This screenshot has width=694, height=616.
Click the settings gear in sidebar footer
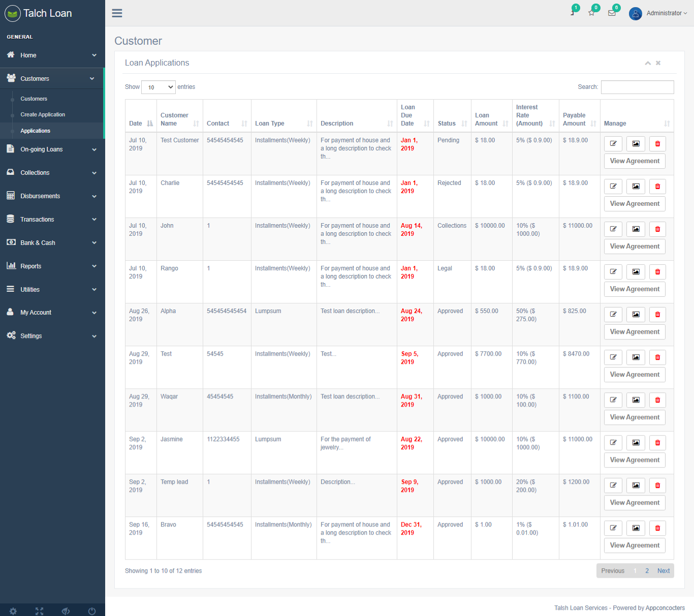(13, 611)
